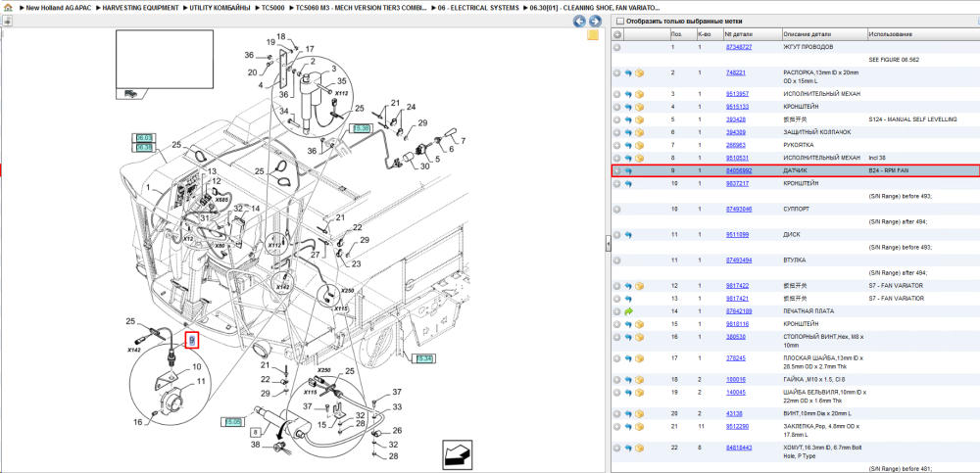Click 'ДАТЧИК' description text
The height and width of the screenshot is (473, 980).
point(795,170)
